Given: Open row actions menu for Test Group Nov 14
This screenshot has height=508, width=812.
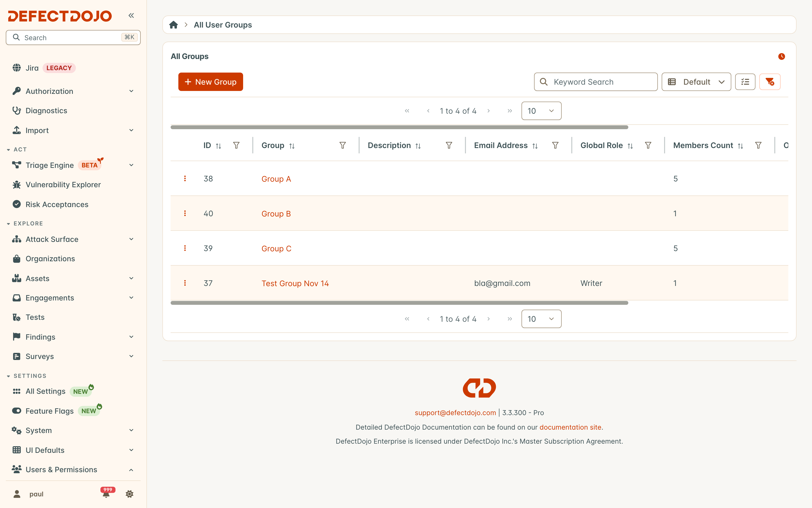Looking at the screenshot, I should [x=185, y=283].
